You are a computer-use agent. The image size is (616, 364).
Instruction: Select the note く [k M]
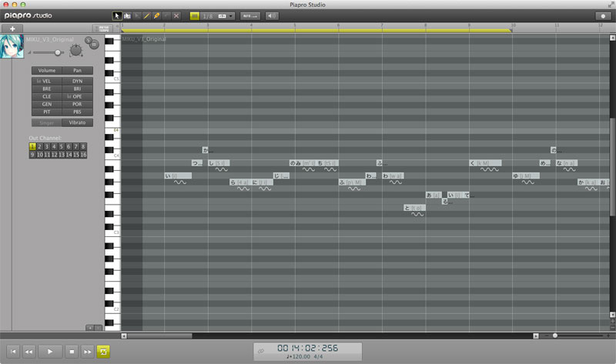485,163
